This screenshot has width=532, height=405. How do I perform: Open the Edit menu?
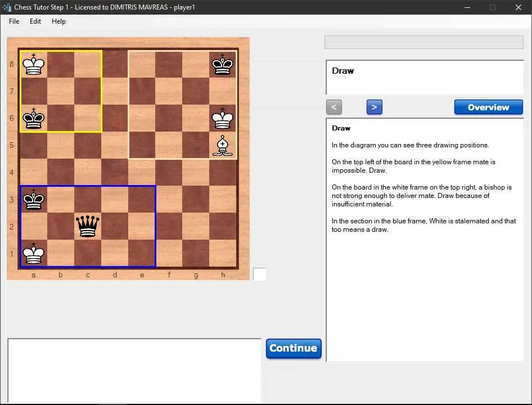[35, 21]
